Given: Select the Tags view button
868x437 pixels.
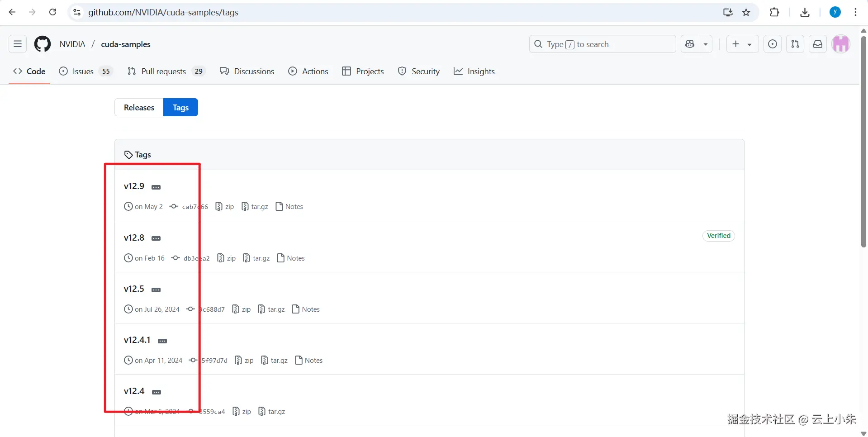Looking at the screenshot, I should point(180,107).
